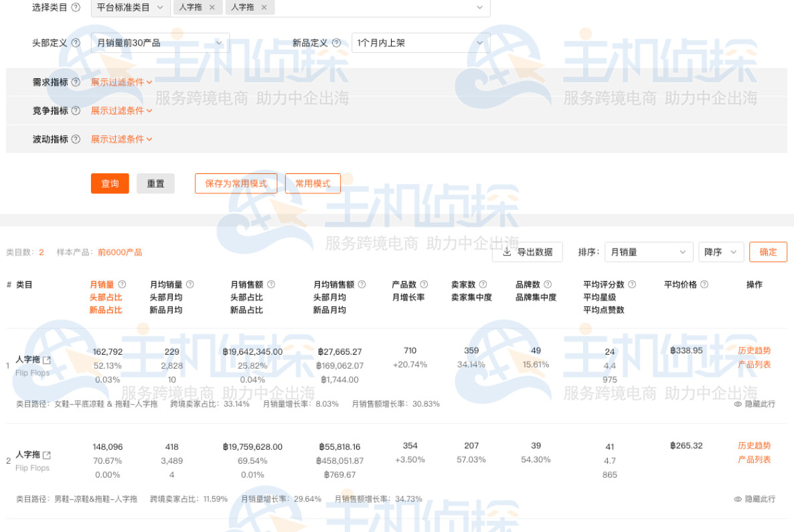
Task: Click help icon beside 卖家数 header
Action: coord(483,284)
